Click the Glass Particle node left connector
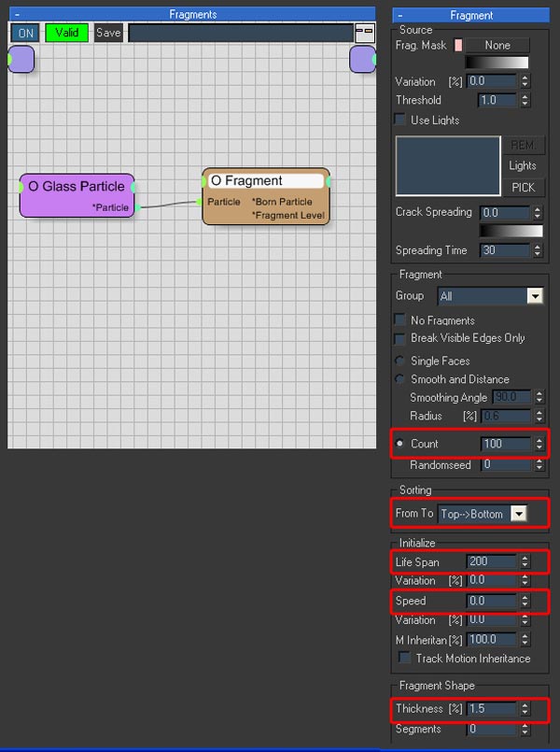Image resolution: width=560 pixels, height=752 pixels. [21, 188]
